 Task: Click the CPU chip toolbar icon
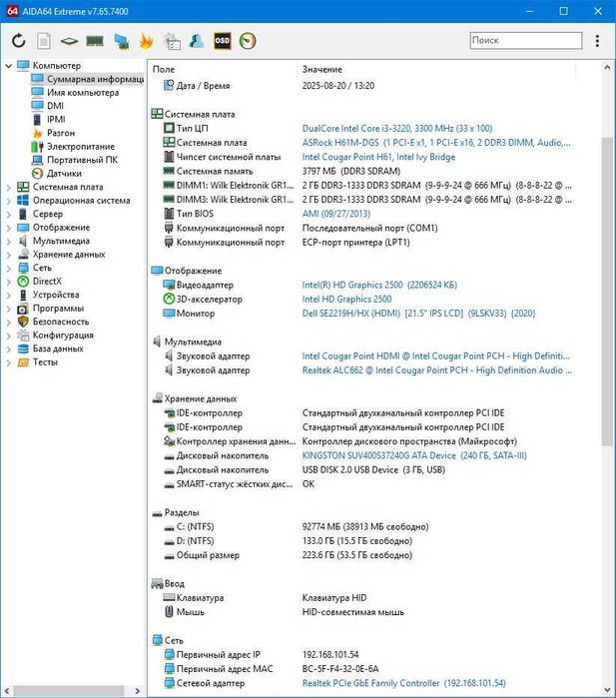click(x=69, y=41)
